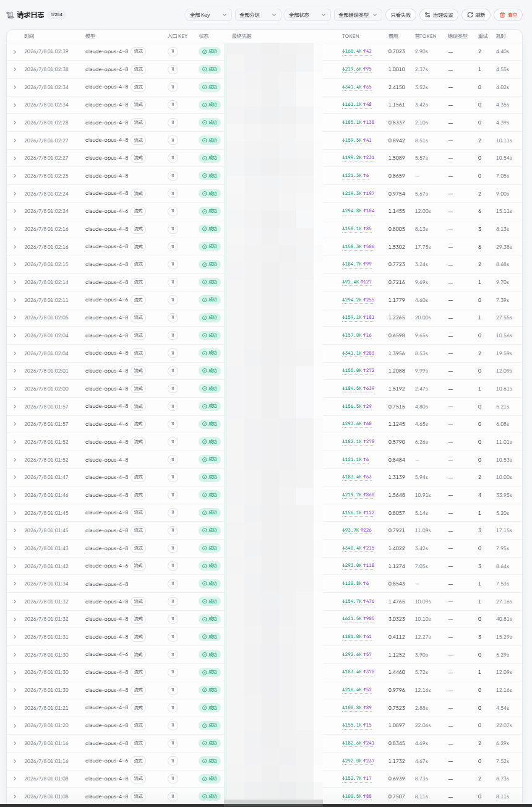This screenshot has height=807, width=532.
Task: Click the red 清空 trash button
Action: tap(508, 15)
